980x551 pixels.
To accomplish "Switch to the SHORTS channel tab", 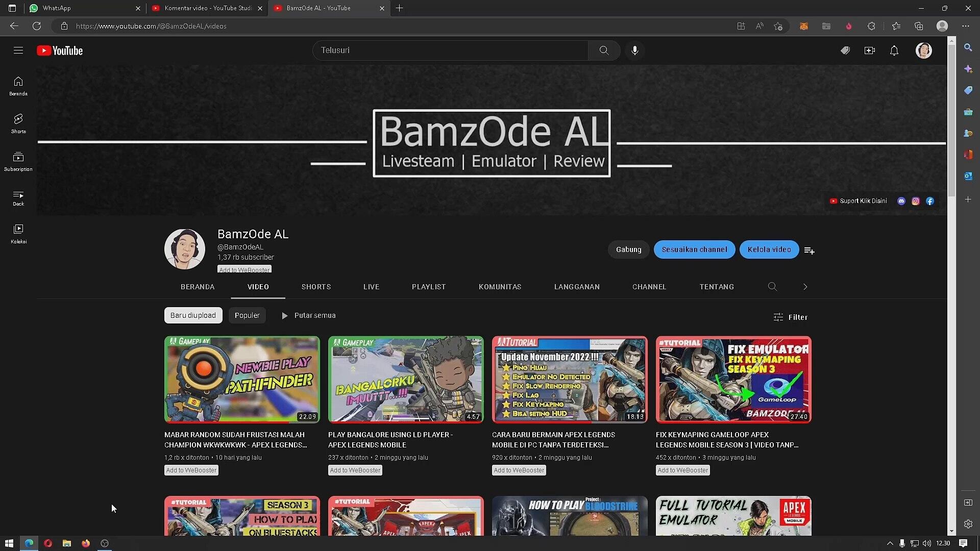I will pos(316,287).
